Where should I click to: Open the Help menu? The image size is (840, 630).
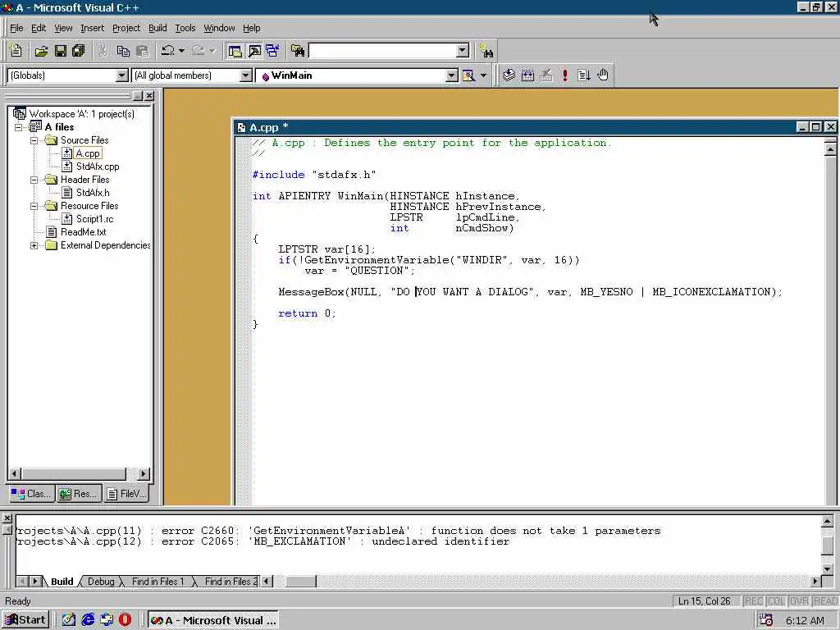(x=251, y=28)
